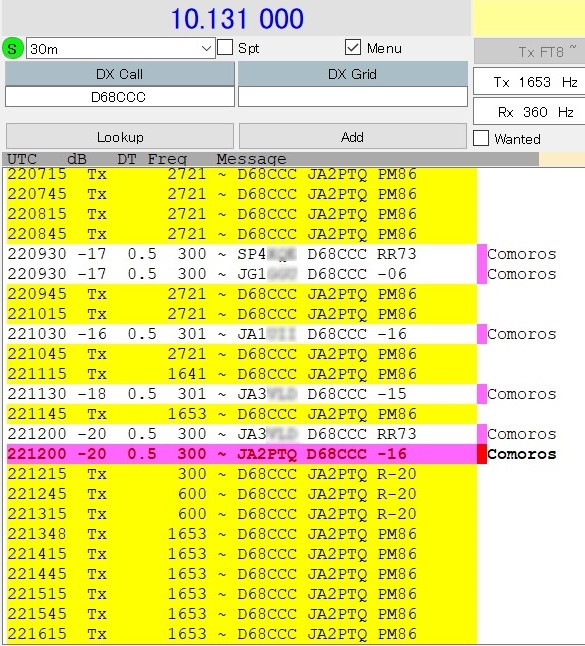Select the 220715 Tx 2721 row

[x=242, y=174]
